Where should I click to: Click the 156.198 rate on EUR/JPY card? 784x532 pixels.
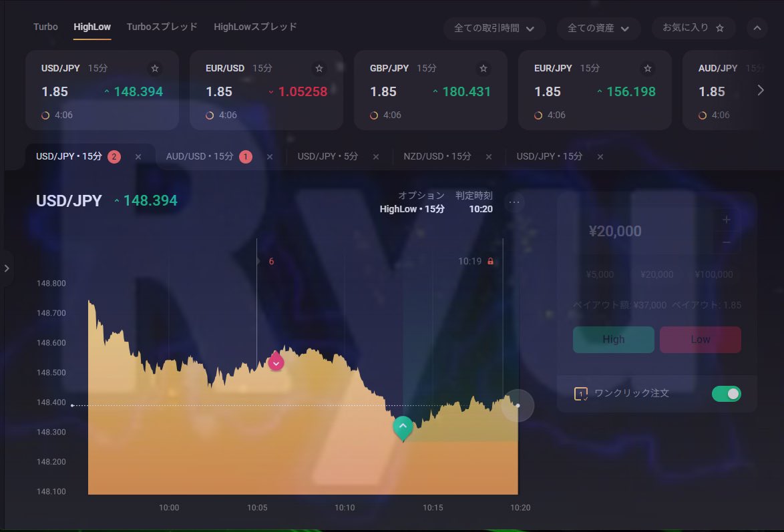tap(631, 92)
